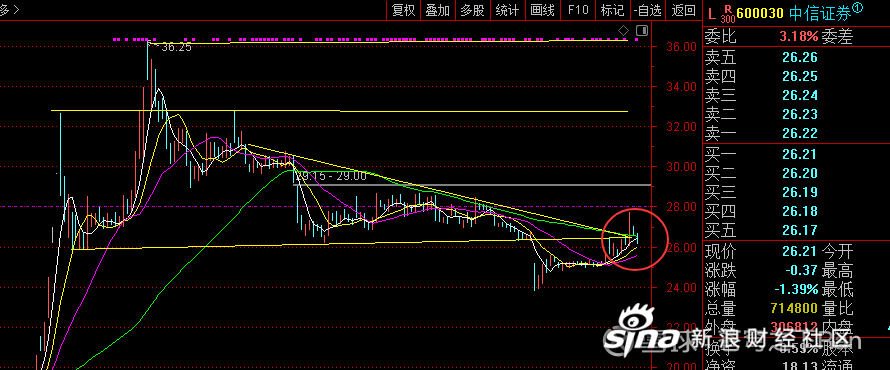Image resolution: width=890 pixels, height=370 pixels.
Task: Select the 卖一 price 26.22
Action: tap(799, 133)
